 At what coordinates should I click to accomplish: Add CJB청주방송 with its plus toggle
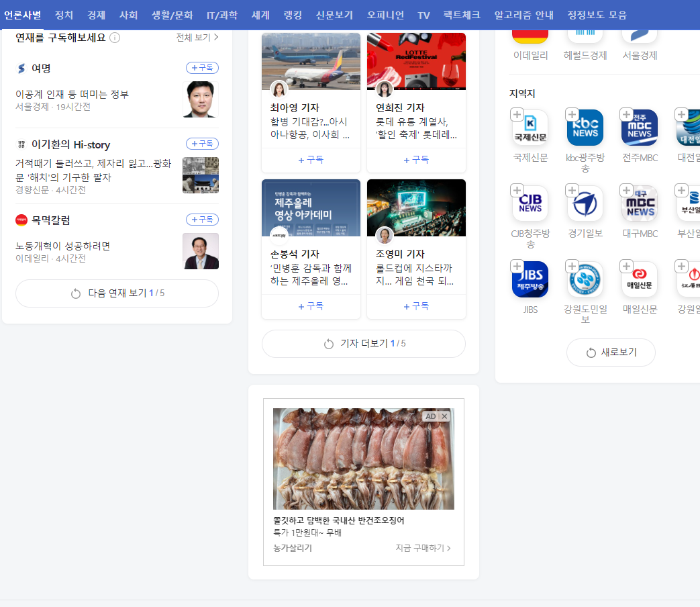517,190
